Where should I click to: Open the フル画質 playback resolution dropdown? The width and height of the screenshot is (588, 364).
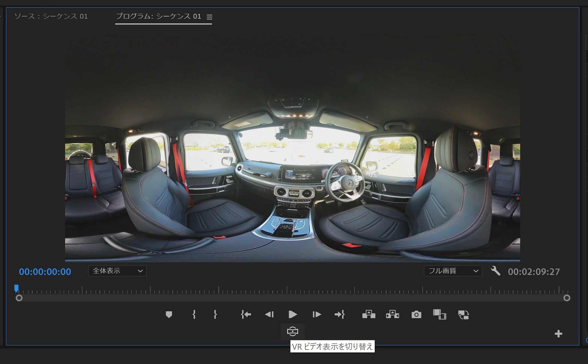click(x=453, y=271)
